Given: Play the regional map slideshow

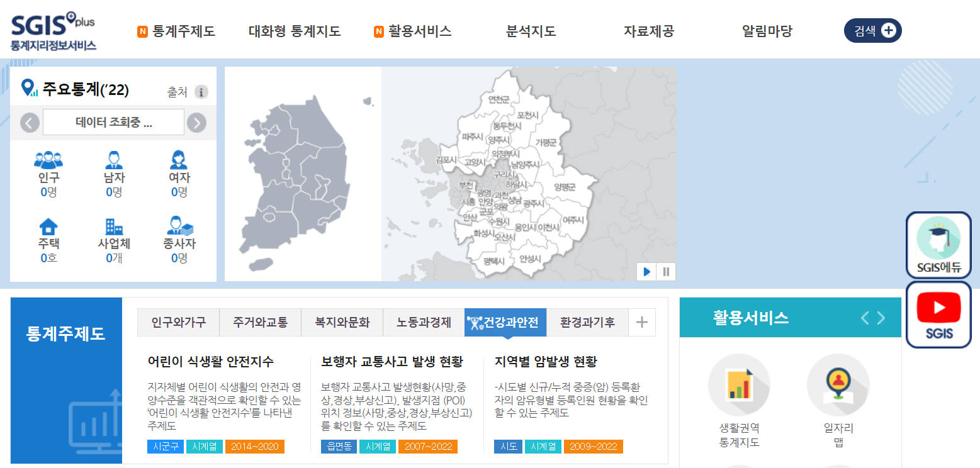Looking at the screenshot, I should pyautogui.click(x=646, y=271).
